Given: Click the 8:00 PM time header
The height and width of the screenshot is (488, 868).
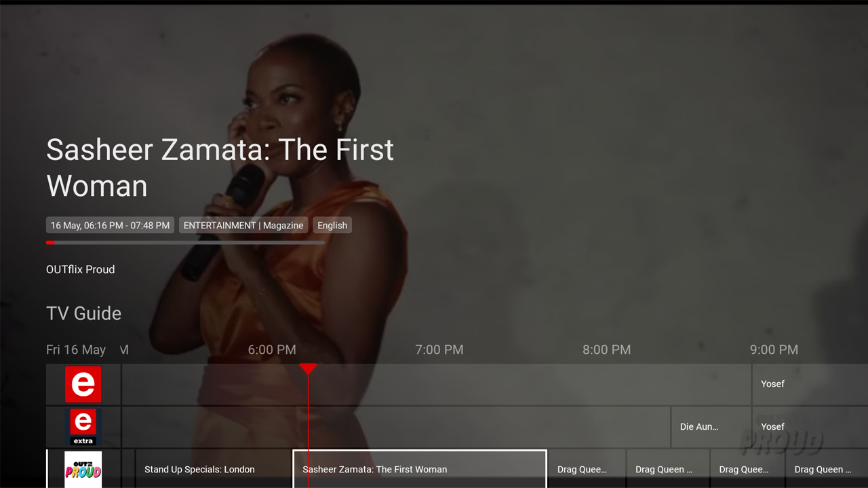Looking at the screenshot, I should click(x=607, y=350).
